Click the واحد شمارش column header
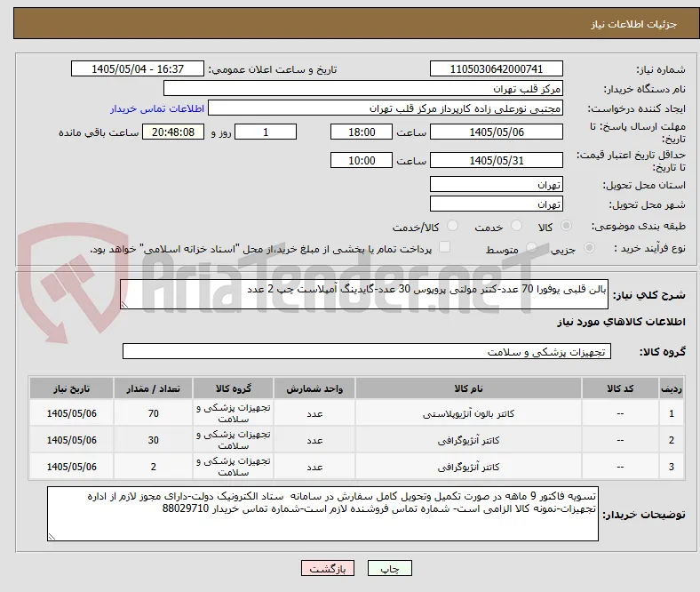The width and height of the screenshot is (700, 592). coord(314,388)
